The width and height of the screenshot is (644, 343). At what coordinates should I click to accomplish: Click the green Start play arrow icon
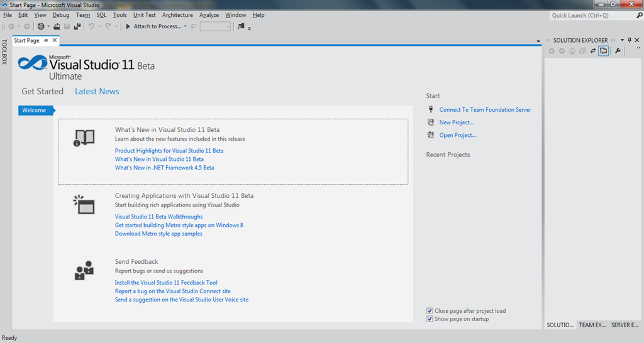pos(128,26)
